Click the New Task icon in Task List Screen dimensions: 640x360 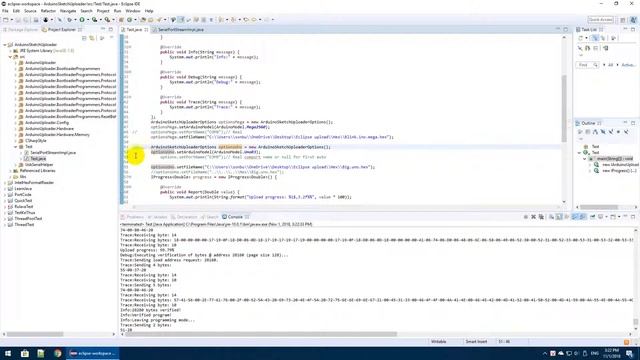(x=581, y=38)
